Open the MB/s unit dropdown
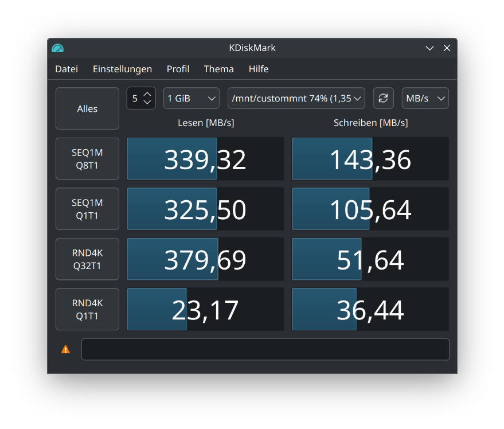Screen dimensions: 504x429 pyautogui.click(x=425, y=98)
